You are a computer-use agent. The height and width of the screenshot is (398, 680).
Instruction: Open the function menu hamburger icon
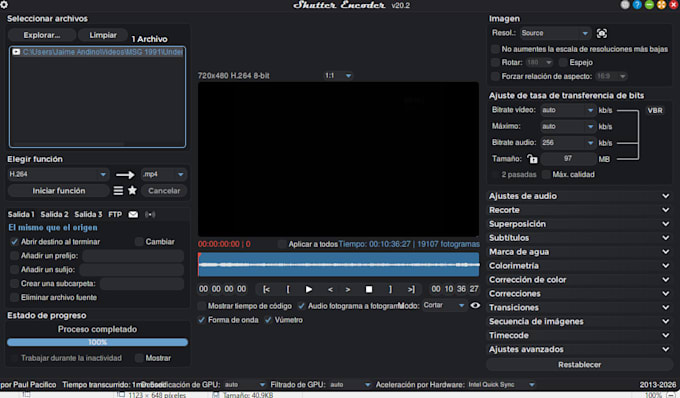click(x=118, y=190)
